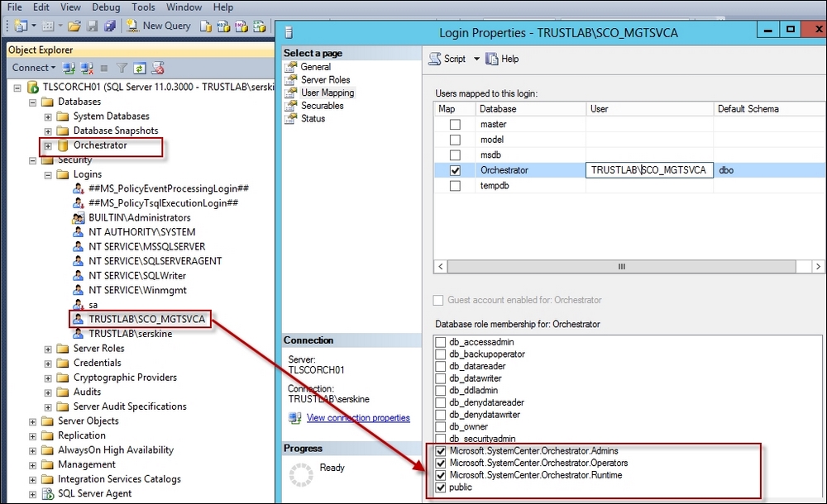Viewport: 827px width, 504px height.
Task: Refresh the Object Explorer tree
Action: tap(140, 68)
